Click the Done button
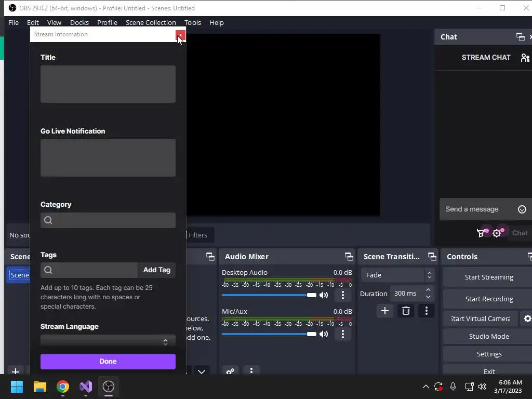 click(108, 362)
